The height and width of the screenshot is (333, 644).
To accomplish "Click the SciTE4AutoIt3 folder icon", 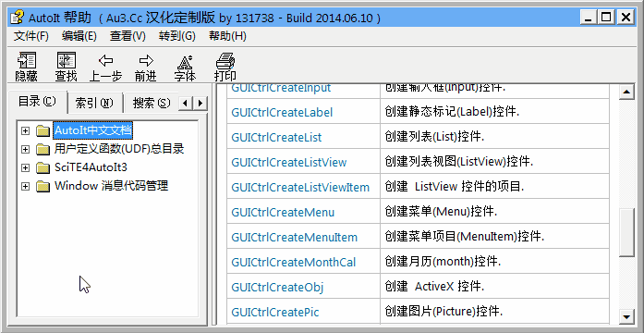I will pyautogui.click(x=43, y=167).
